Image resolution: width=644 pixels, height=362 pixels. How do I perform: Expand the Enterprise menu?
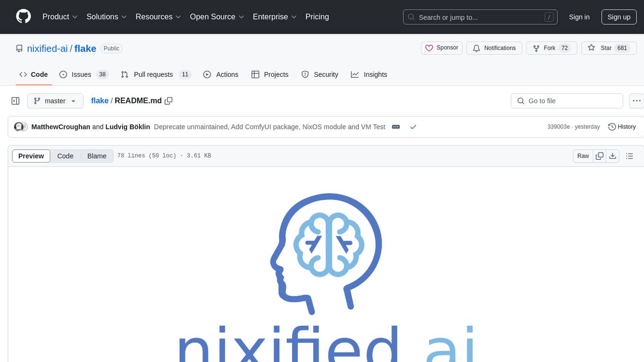tap(275, 17)
